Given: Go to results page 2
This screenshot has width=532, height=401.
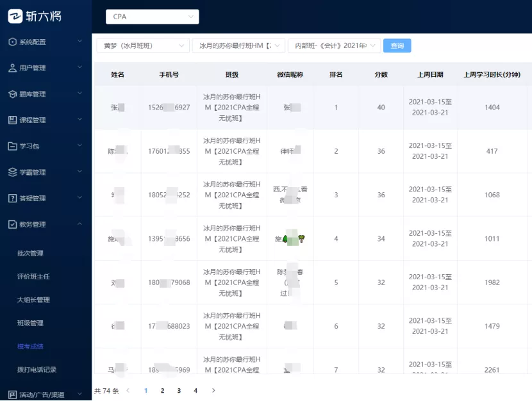Looking at the screenshot, I should 162,390.
